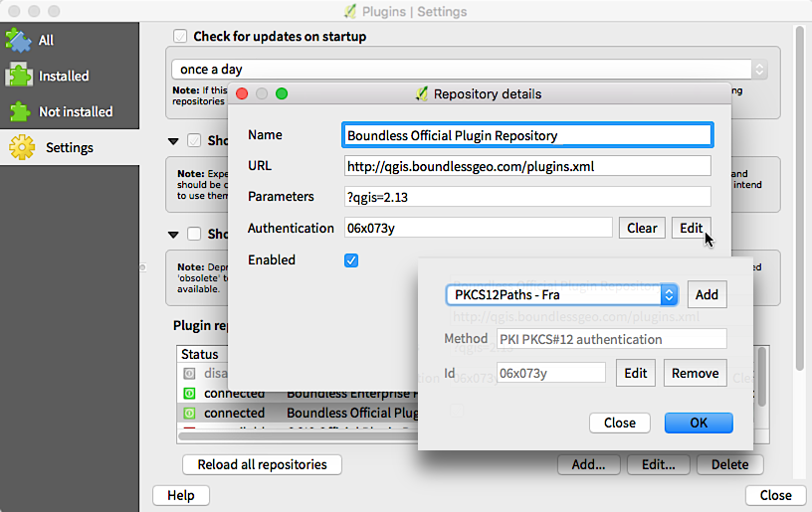Delete the selected repository

click(729, 464)
